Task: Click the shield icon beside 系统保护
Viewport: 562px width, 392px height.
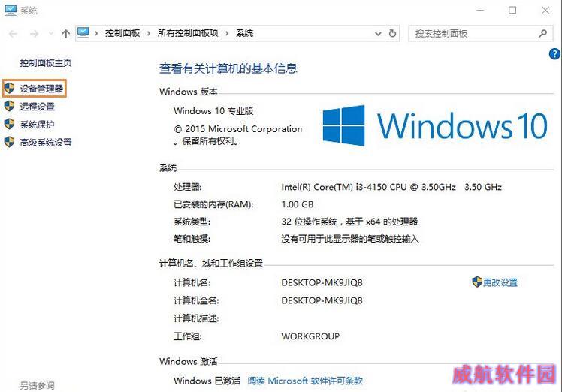Action: 9,124
